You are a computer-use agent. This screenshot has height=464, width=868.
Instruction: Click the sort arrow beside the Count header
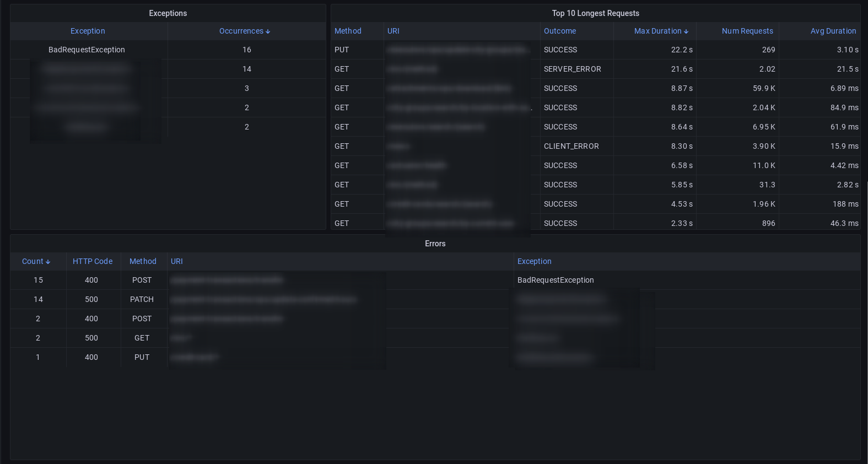(48, 262)
